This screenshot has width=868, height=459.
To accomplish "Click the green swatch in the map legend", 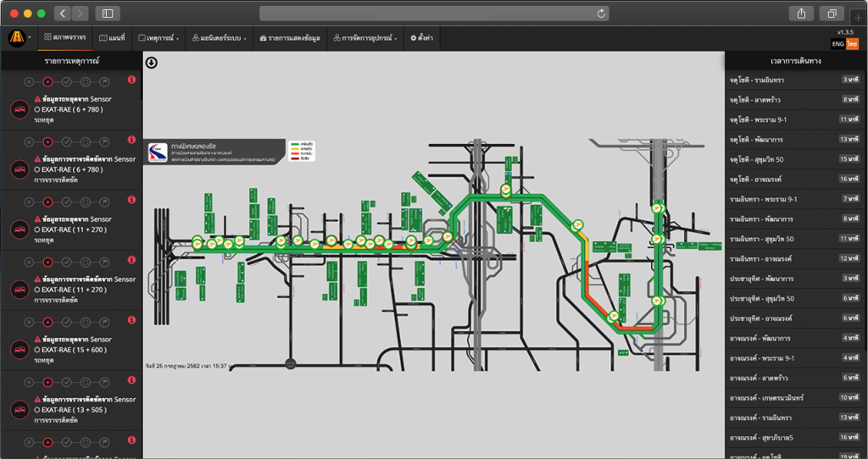I will pos(296,144).
